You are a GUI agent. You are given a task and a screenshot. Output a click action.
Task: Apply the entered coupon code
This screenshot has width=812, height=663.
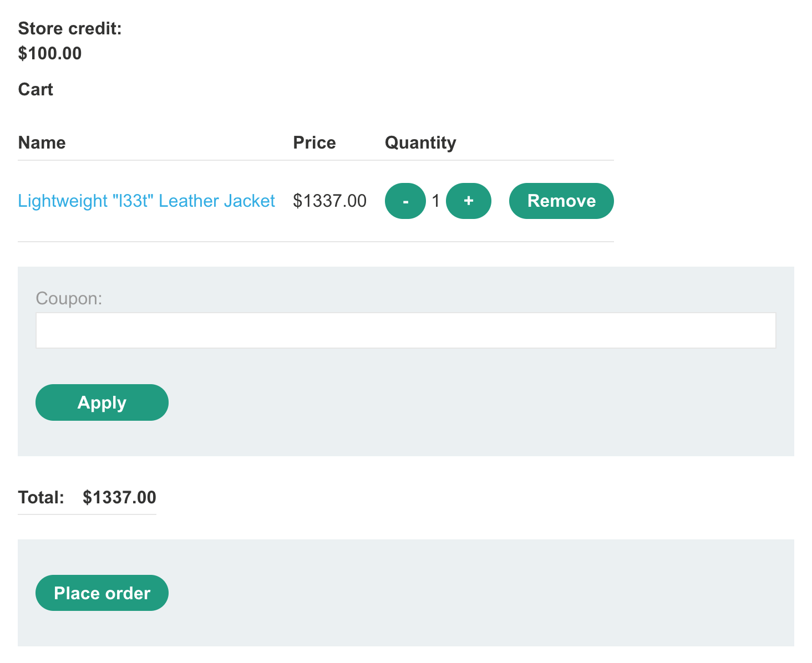[102, 402]
